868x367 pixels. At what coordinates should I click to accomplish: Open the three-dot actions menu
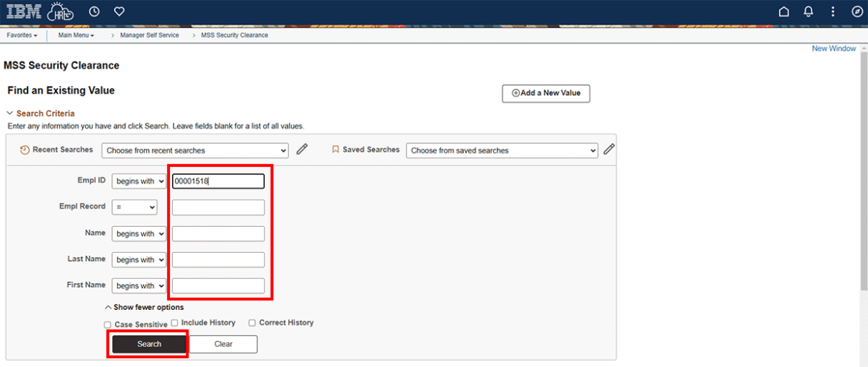[x=832, y=11]
